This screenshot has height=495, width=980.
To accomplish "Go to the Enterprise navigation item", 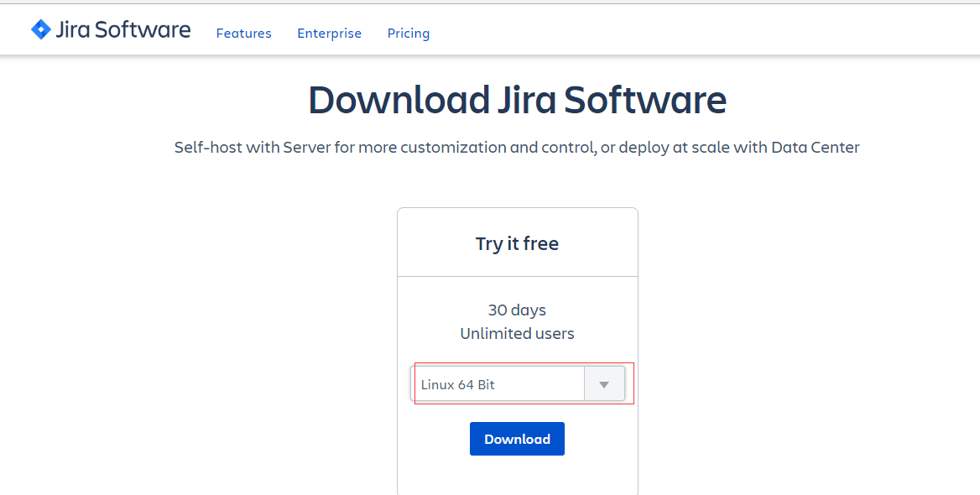I will [x=330, y=33].
